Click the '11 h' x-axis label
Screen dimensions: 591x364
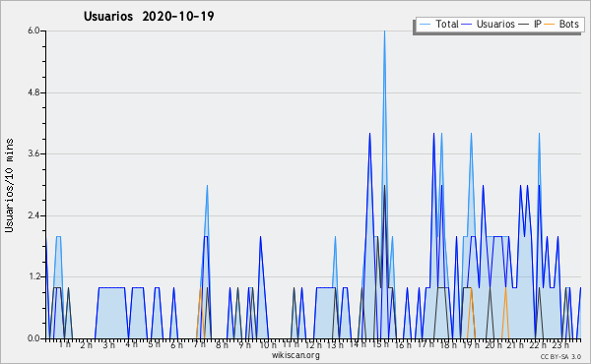pyautogui.click(x=291, y=344)
